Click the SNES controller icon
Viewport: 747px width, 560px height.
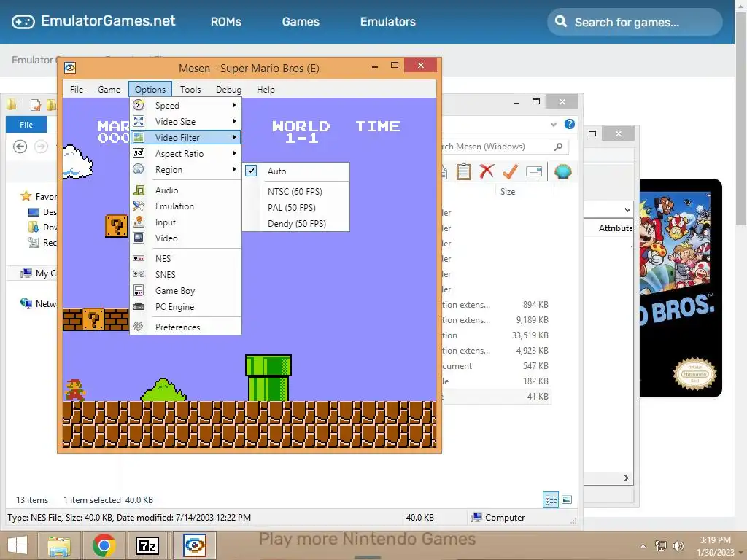point(139,274)
